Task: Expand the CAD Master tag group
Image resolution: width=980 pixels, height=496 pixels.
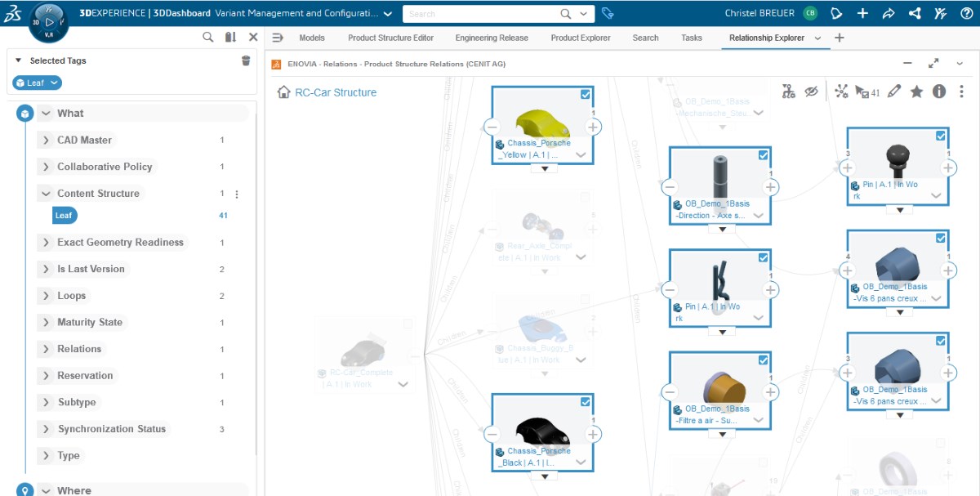Action: pos(47,141)
